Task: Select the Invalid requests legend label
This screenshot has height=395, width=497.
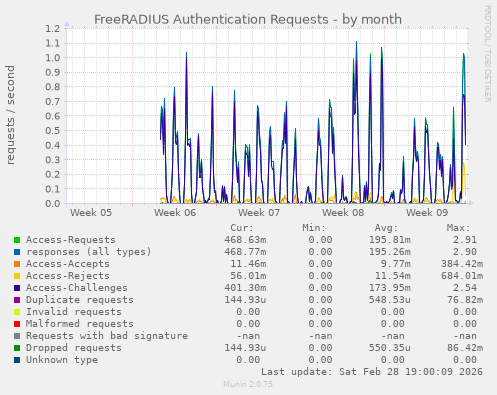Action: pyautogui.click(x=74, y=312)
